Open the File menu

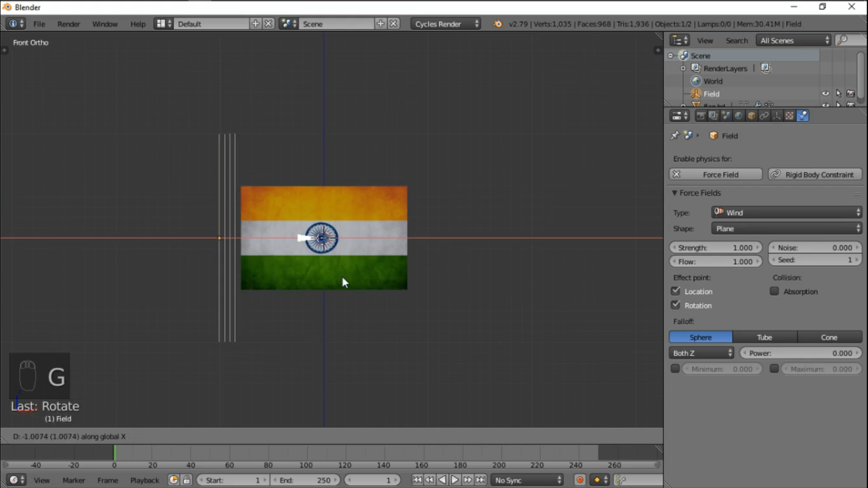39,24
